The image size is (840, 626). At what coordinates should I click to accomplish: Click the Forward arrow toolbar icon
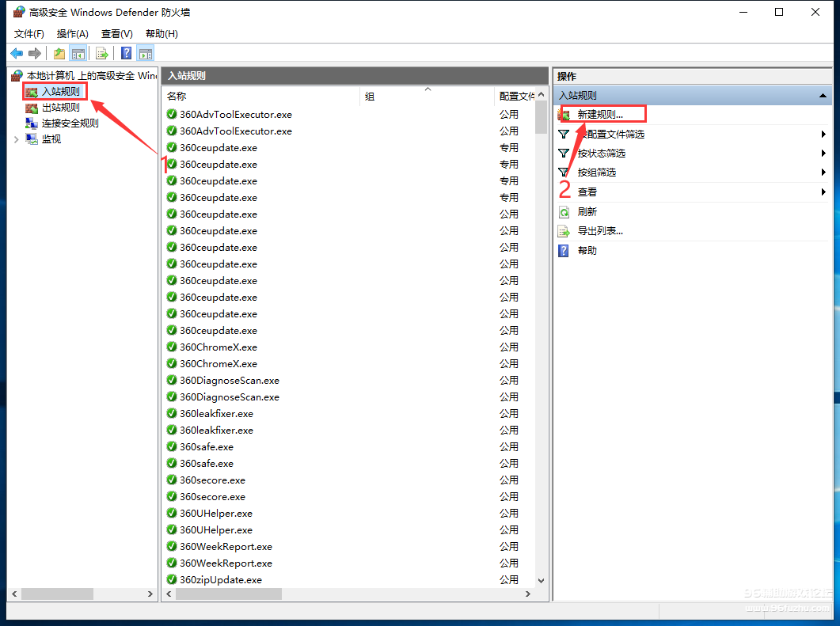pyautogui.click(x=35, y=54)
